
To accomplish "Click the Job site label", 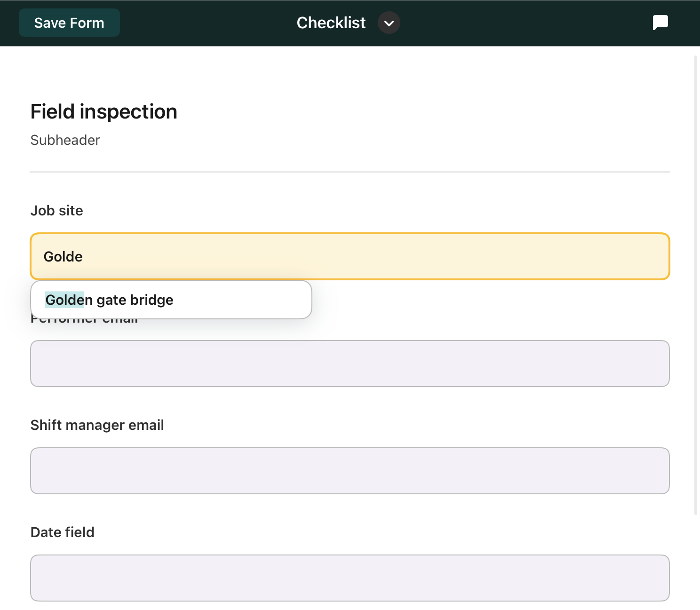I will pos(56,211).
